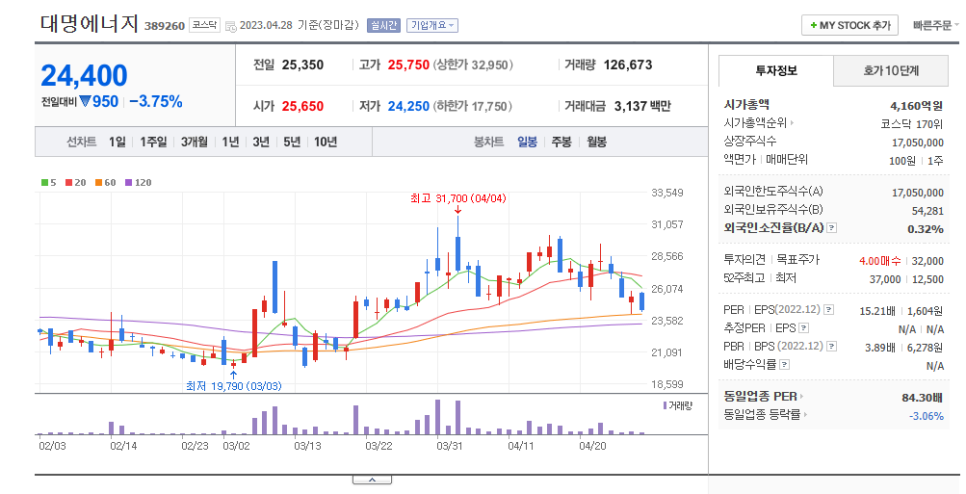Click the 거래대금 value 3,137 백만
Image resolution: width=966 pixels, height=494 pixels.
pyautogui.click(x=643, y=106)
